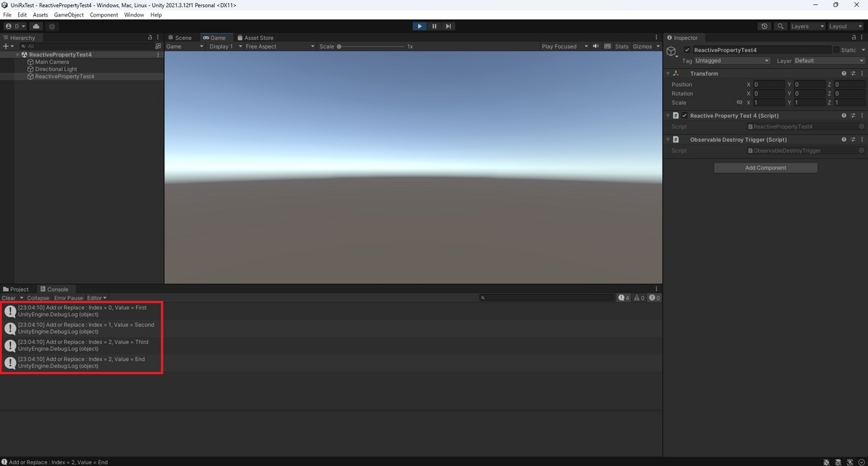Open the Hierarchy panel options menu
Image resolution: width=868 pixels, height=466 pixels.
coord(158,38)
